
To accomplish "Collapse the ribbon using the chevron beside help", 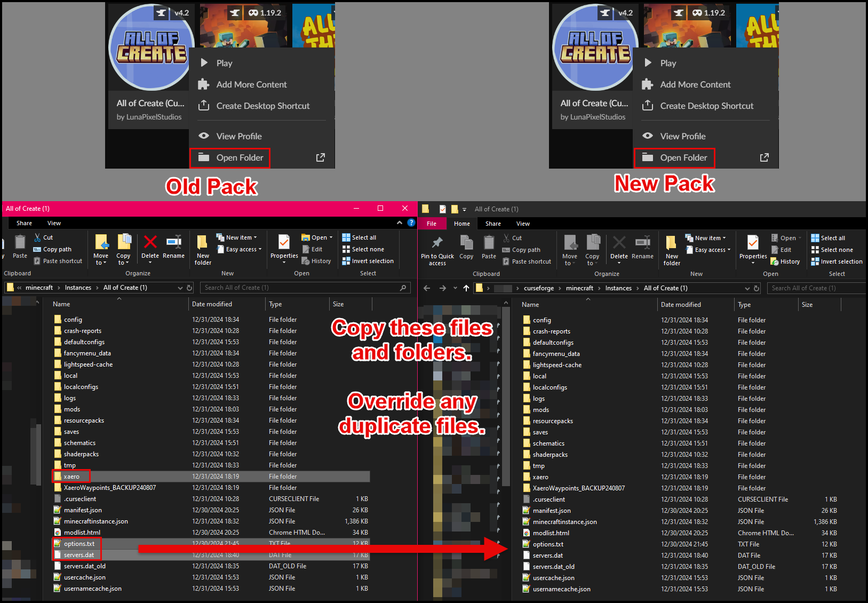I will click(x=400, y=223).
